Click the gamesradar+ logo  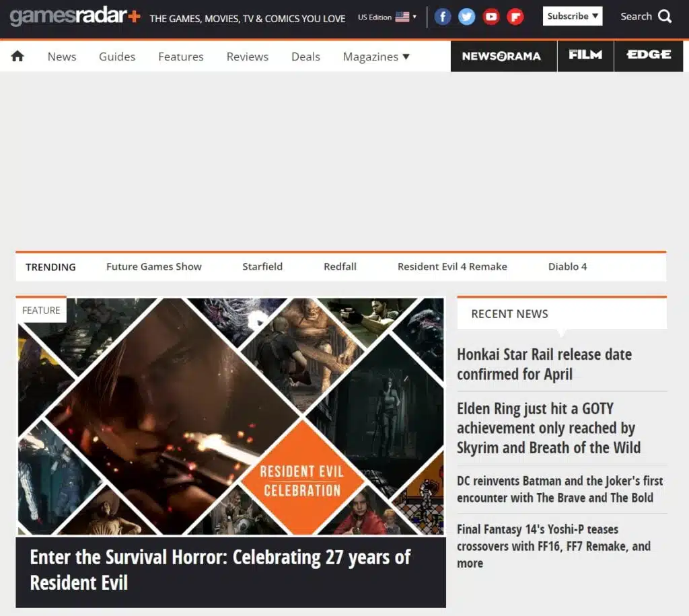pyautogui.click(x=75, y=16)
